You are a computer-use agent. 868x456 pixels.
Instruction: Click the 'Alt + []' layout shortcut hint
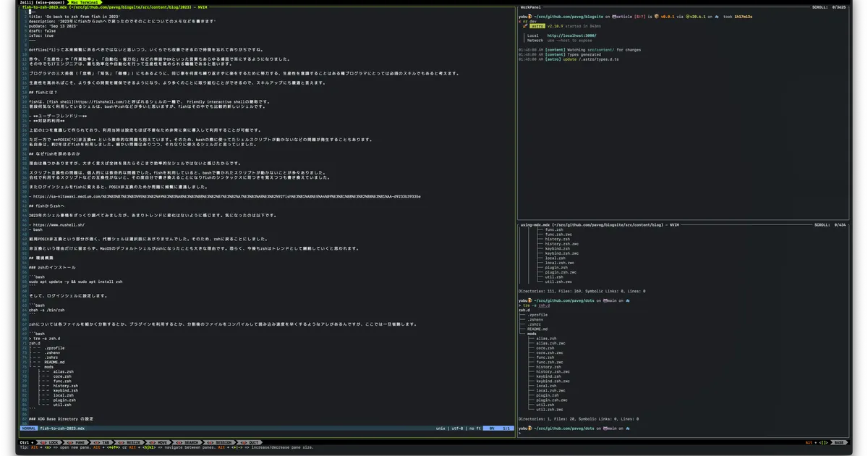(817, 442)
